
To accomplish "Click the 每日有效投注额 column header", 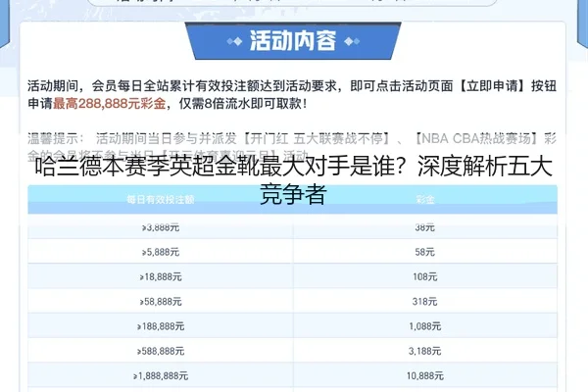I will pos(161,199).
